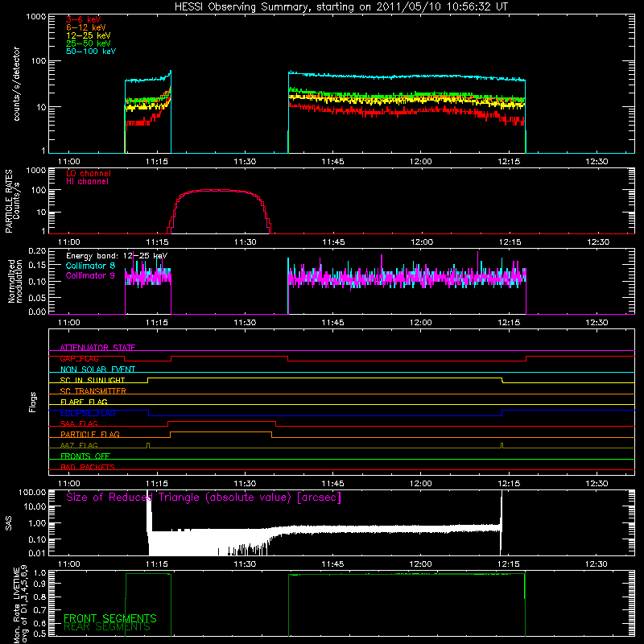This screenshot has width=644, height=644.
Task: Select the red 3-6 keV legend label
Action: [x=83, y=19]
